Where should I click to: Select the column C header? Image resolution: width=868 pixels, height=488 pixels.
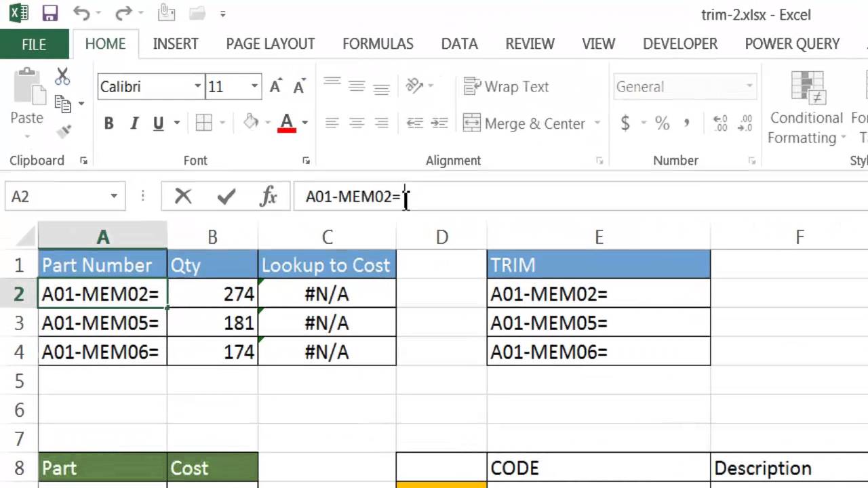327,237
